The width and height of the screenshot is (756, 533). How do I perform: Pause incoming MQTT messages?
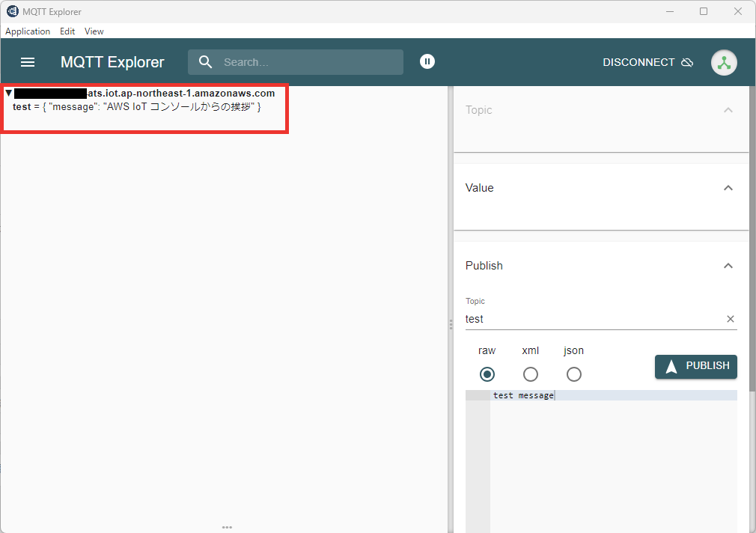click(x=427, y=61)
